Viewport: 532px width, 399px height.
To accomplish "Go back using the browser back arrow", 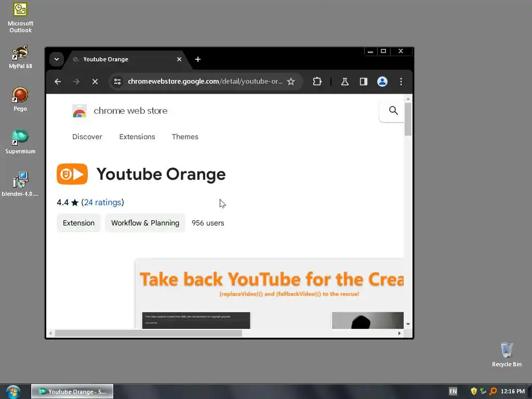I will pos(58,82).
